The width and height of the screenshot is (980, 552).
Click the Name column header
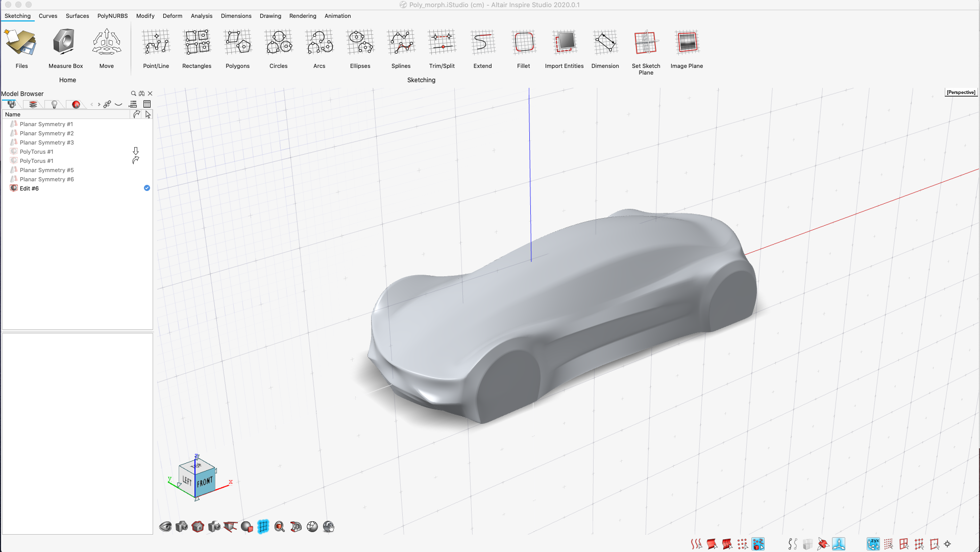[x=66, y=114]
